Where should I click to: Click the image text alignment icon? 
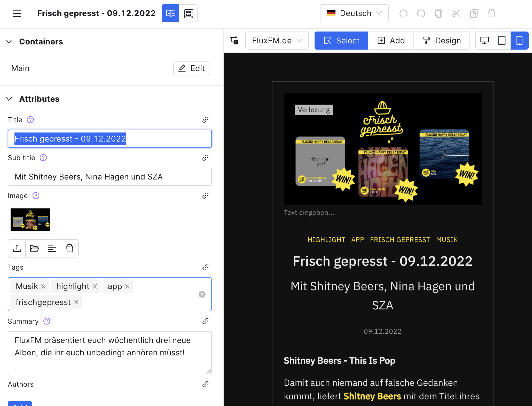[x=52, y=248]
